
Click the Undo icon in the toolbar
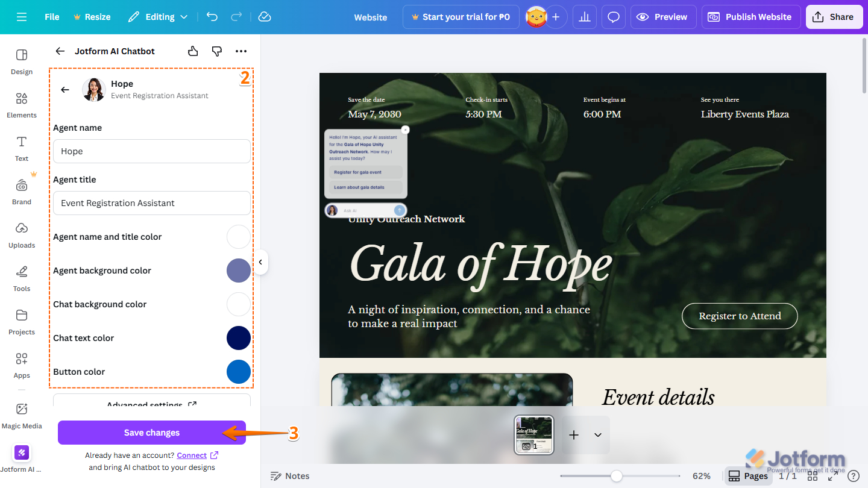(x=212, y=17)
